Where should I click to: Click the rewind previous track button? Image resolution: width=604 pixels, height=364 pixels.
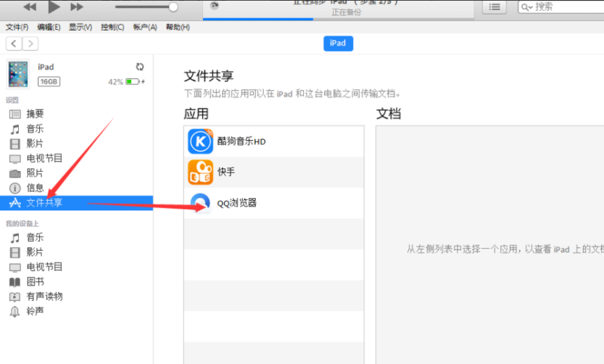coord(30,7)
